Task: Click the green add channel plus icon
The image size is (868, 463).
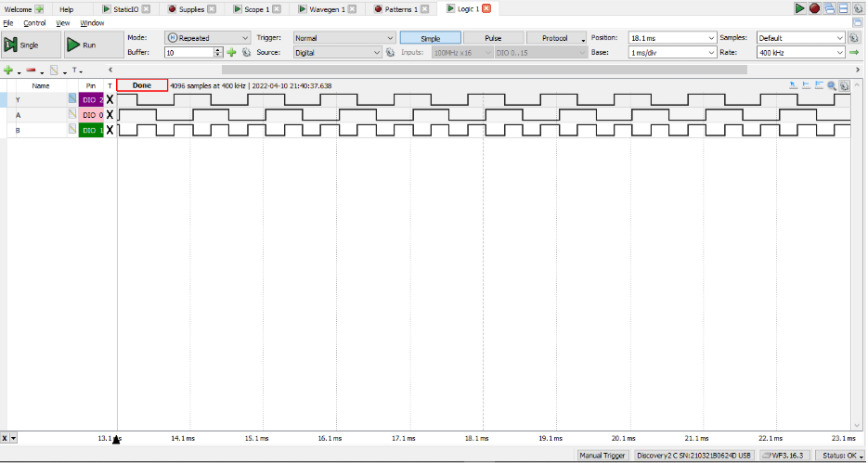Action: [x=8, y=71]
